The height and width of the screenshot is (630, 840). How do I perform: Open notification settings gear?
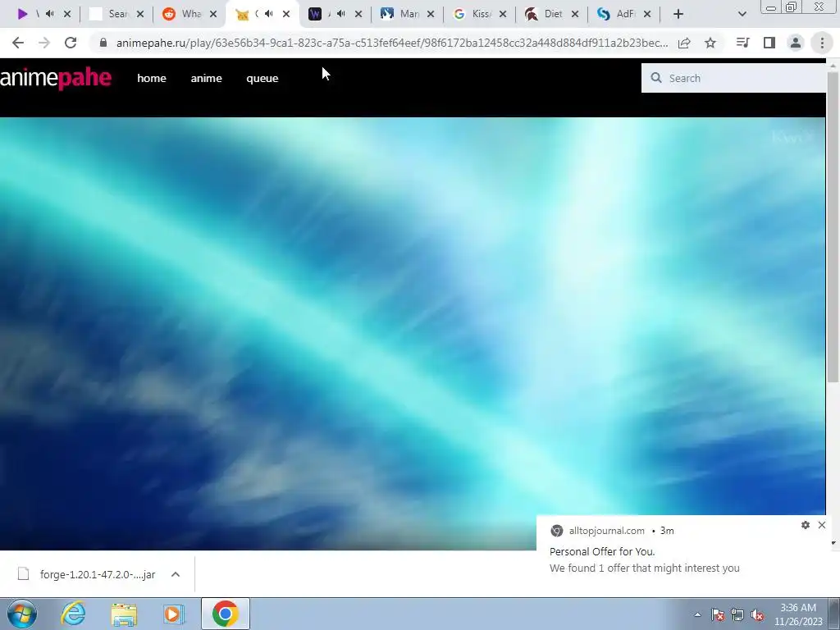tap(806, 525)
